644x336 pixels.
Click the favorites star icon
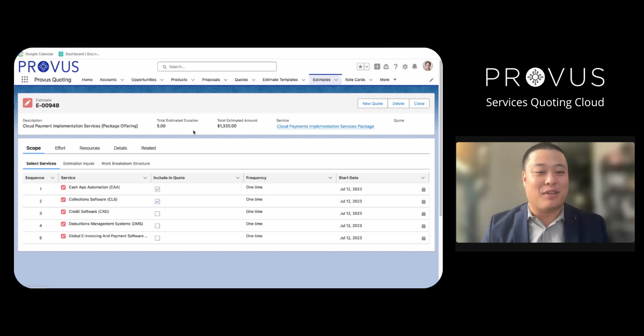[361, 66]
